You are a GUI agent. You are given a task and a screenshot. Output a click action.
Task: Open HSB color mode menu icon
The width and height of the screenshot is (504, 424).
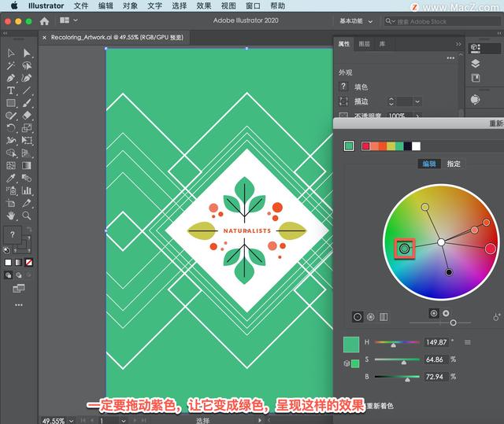coord(467,342)
